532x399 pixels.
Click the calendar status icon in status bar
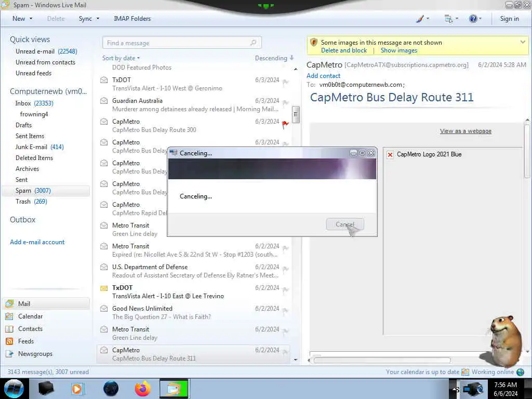pos(465,372)
